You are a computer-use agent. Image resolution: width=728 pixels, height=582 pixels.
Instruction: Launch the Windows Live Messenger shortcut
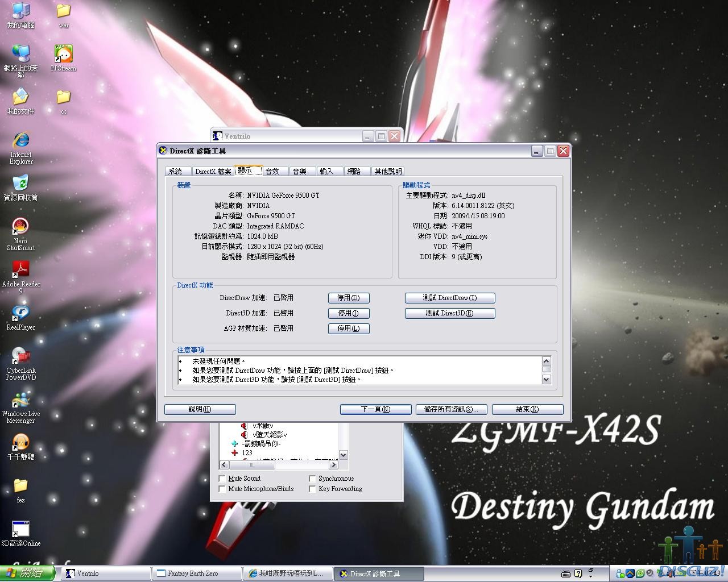point(21,408)
